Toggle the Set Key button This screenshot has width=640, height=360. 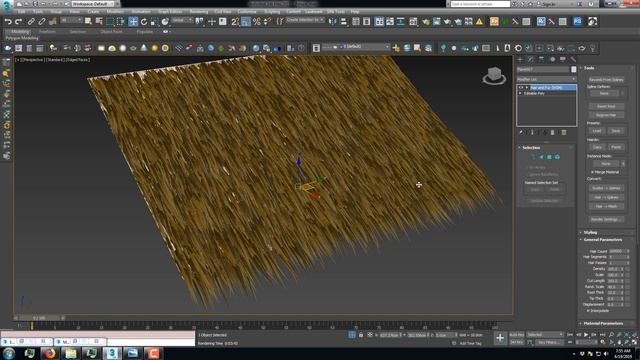pyautogui.click(x=517, y=342)
